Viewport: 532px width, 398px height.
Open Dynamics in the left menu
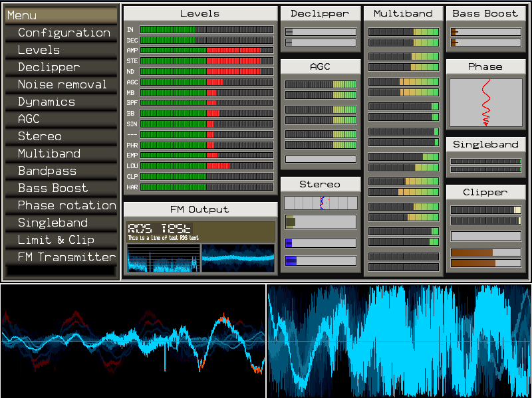pos(61,102)
